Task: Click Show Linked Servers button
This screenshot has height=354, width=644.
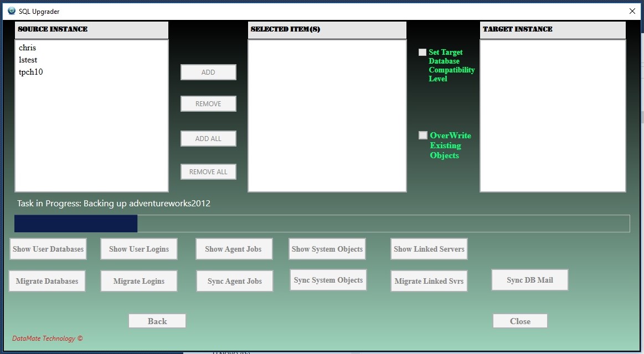Action: click(429, 249)
